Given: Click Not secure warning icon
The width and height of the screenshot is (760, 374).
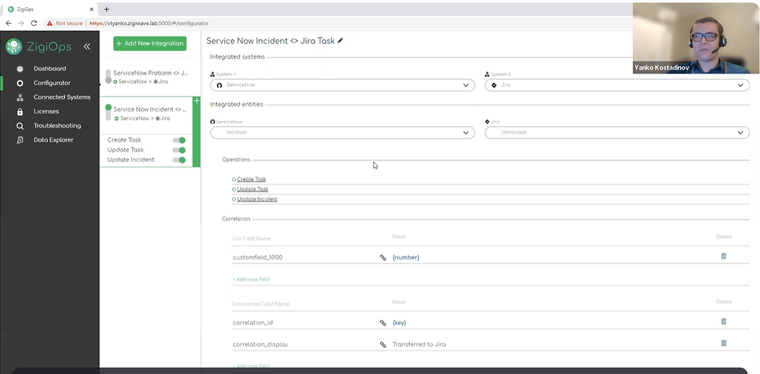Looking at the screenshot, I should 49,23.
